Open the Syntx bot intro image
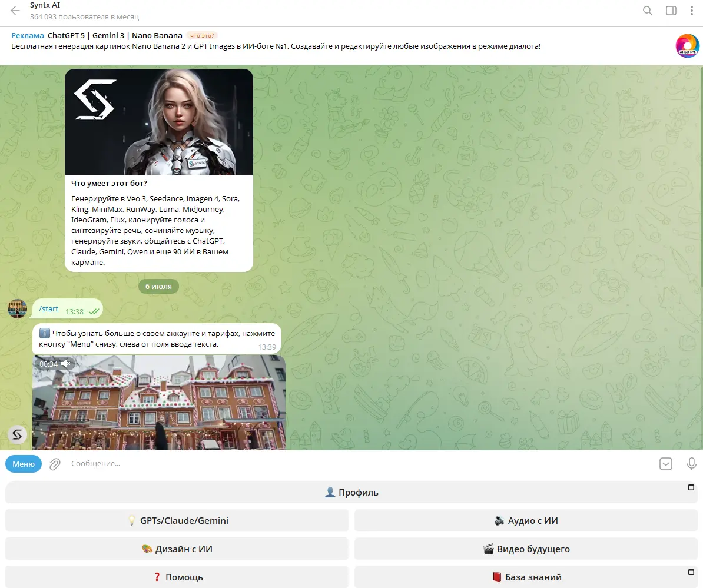The height and width of the screenshot is (588, 703). (159, 121)
